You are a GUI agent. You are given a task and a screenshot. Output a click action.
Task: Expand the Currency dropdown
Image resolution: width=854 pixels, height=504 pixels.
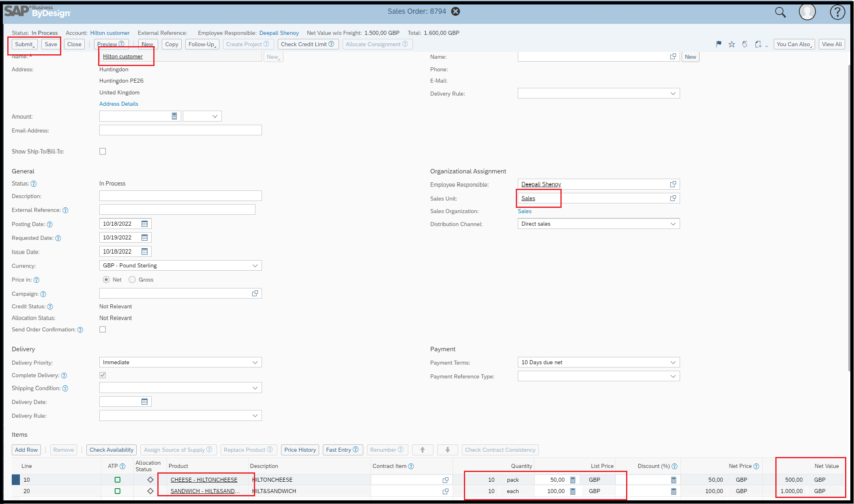click(255, 265)
